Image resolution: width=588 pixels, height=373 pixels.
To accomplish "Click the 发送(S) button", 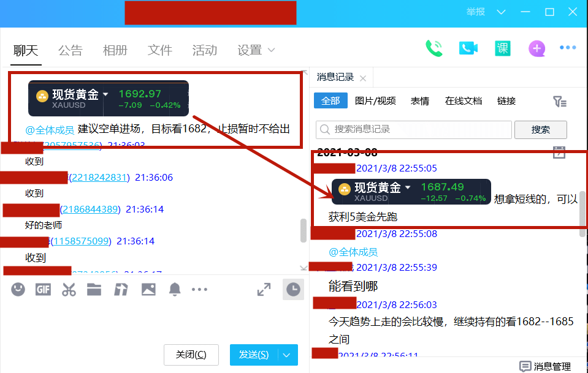I will [x=254, y=355].
